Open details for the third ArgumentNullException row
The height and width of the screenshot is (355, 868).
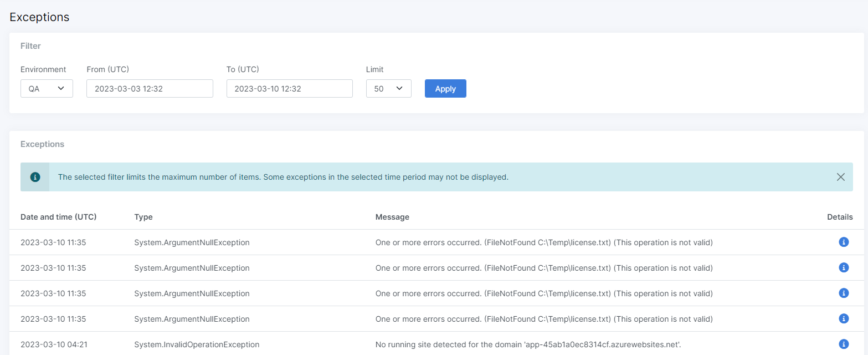(x=844, y=293)
